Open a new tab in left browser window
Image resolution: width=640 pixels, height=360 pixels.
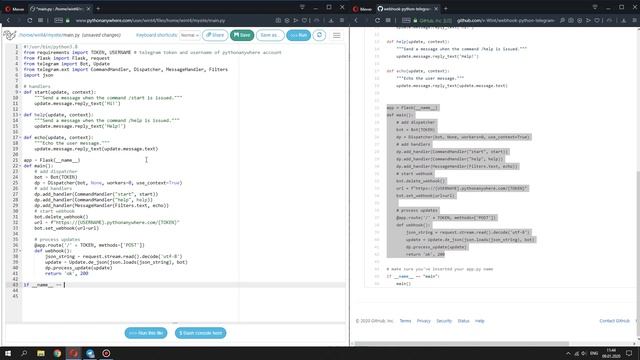(98, 9)
